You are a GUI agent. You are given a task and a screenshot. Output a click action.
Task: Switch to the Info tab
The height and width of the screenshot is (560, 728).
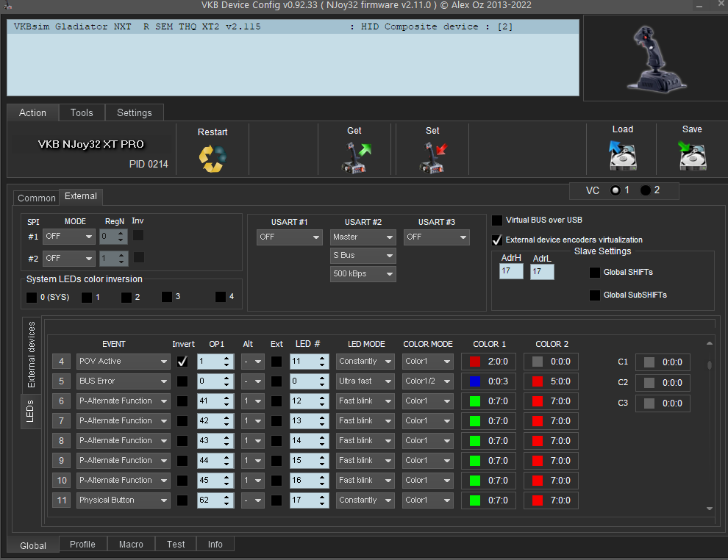(215, 545)
